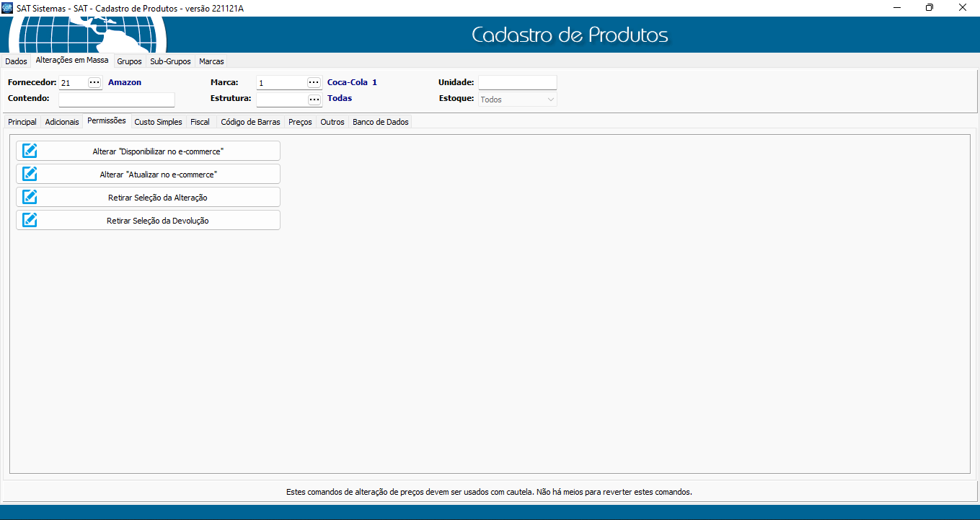Click edit icon beside Retirar Seleção da Devolução

(x=30, y=220)
